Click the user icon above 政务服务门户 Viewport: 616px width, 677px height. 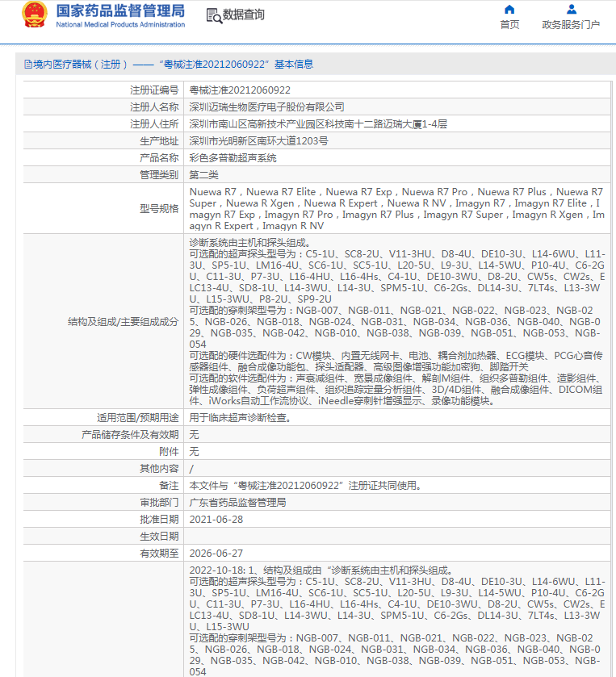tap(571, 9)
